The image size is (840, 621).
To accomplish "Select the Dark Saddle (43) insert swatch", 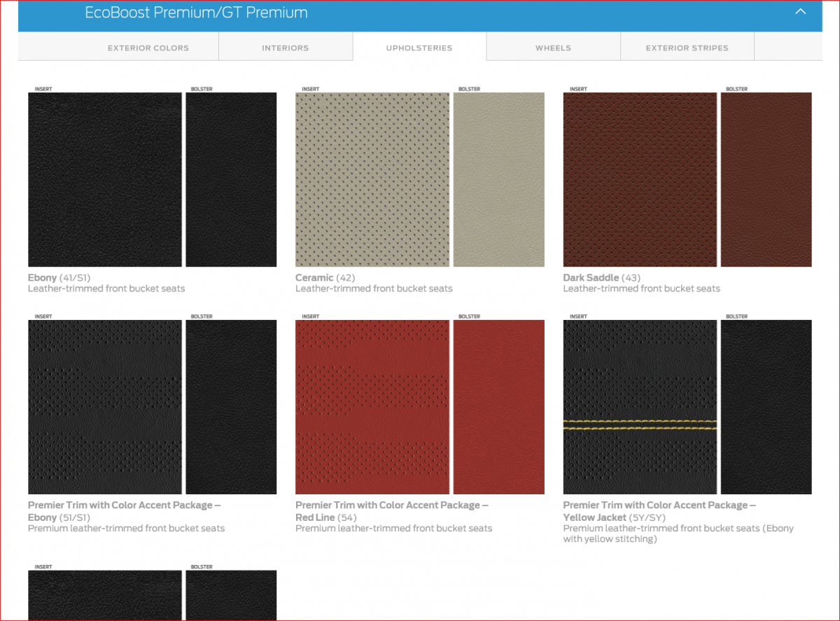I will [640, 180].
